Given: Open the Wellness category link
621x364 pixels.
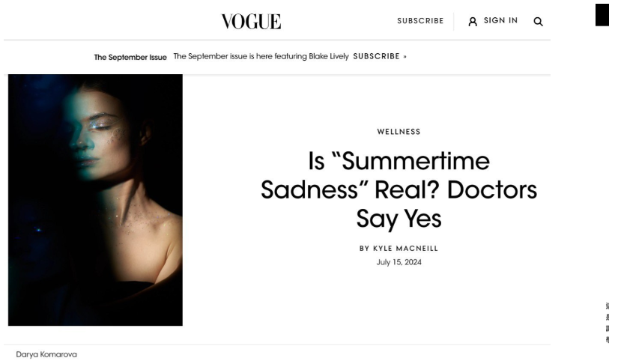Looking at the screenshot, I should [399, 132].
